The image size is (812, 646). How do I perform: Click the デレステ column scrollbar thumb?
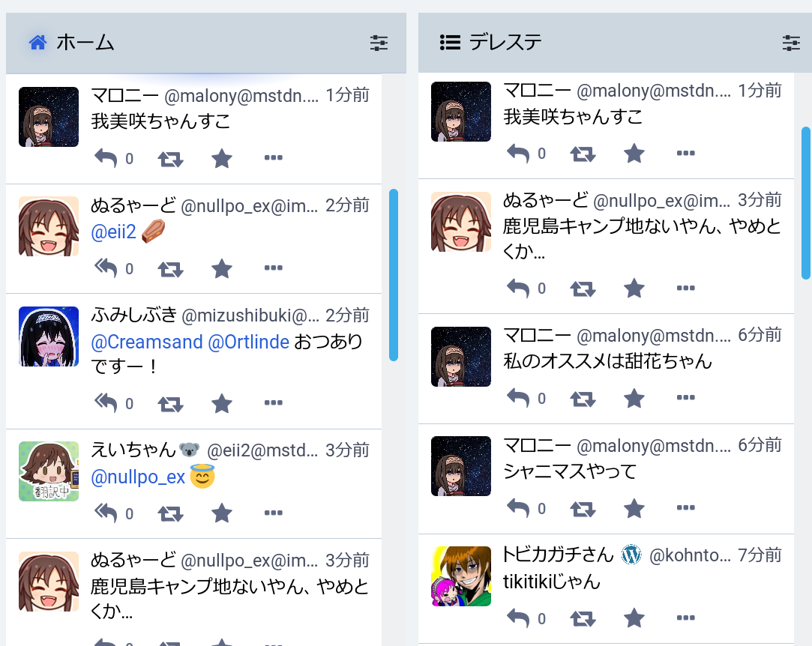(806, 203)
